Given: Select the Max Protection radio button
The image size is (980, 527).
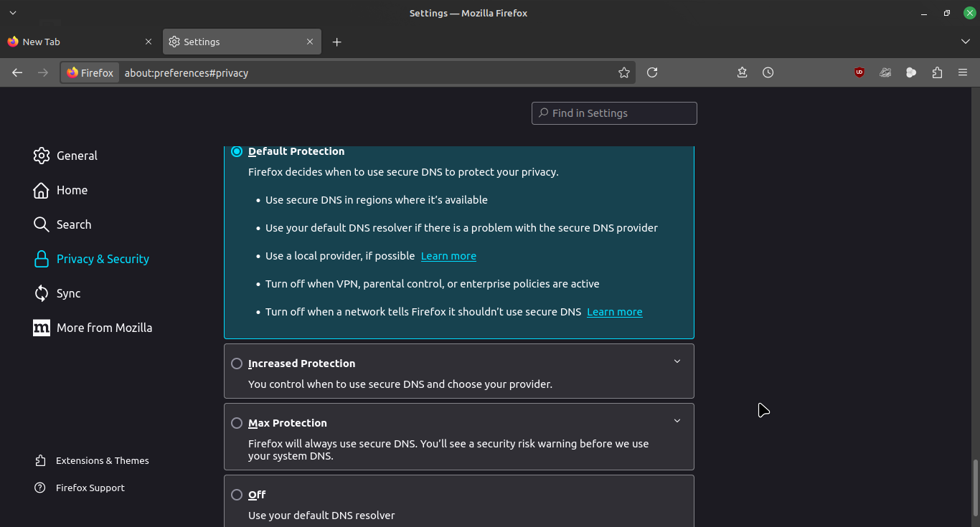Looking at the screenshot, I should tap(237, 423).
